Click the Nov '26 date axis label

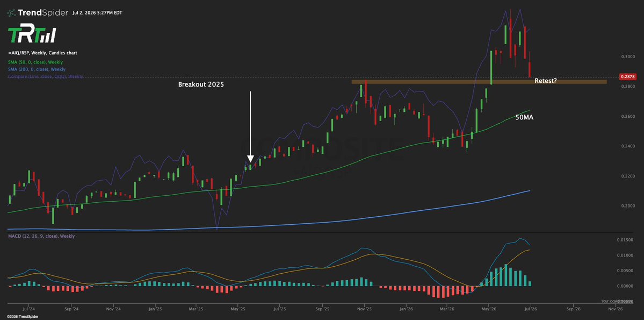point(615,308)
